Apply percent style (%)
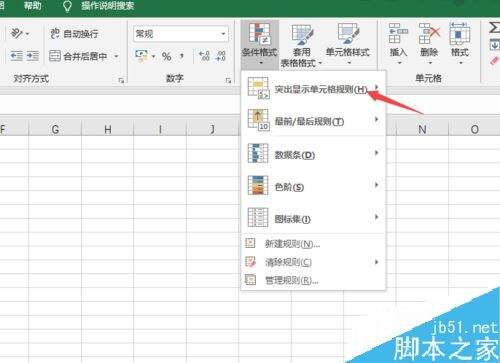The width and height of the screenshot is (500, 363). 166,56
